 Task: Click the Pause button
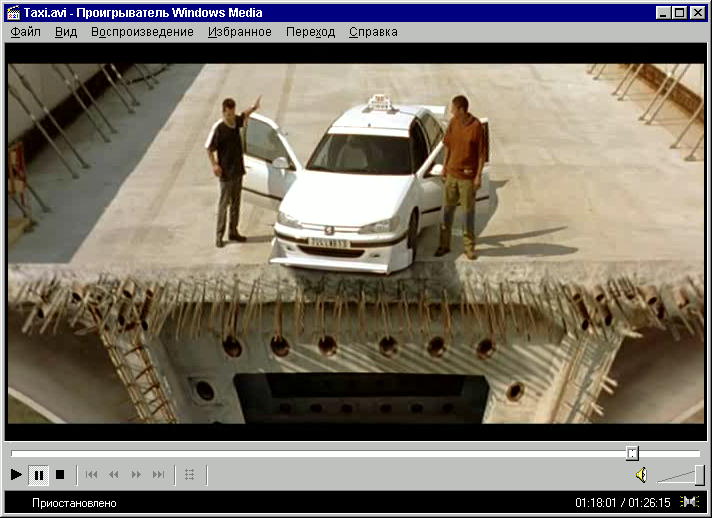tap(39, 475)
